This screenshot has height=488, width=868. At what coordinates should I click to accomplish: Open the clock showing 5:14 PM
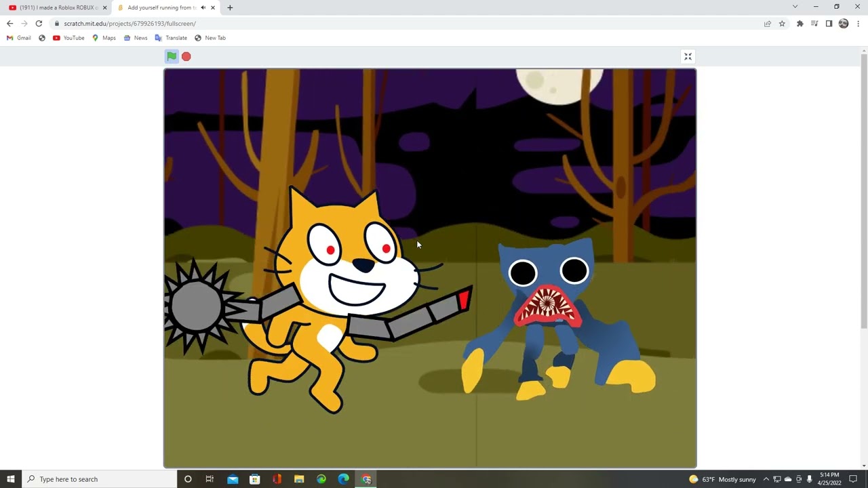(829, 479)
